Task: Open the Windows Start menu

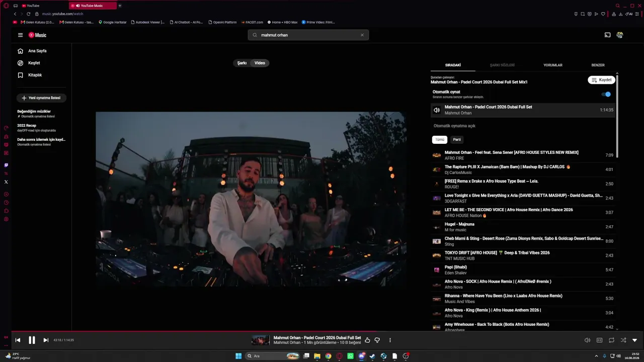Action: (238, 356)
